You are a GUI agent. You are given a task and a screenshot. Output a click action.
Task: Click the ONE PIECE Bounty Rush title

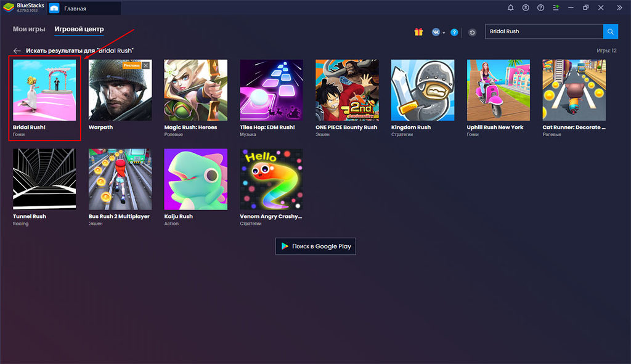point(346,127)
